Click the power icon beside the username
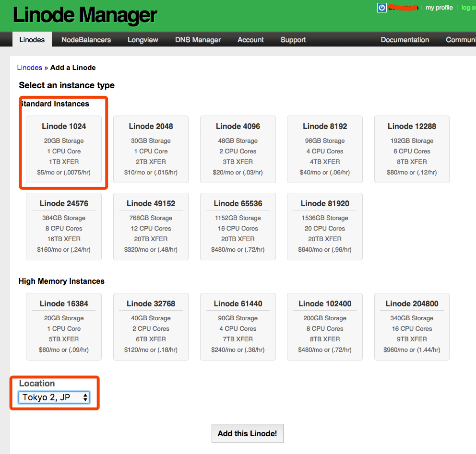 (x=381, y=8)
